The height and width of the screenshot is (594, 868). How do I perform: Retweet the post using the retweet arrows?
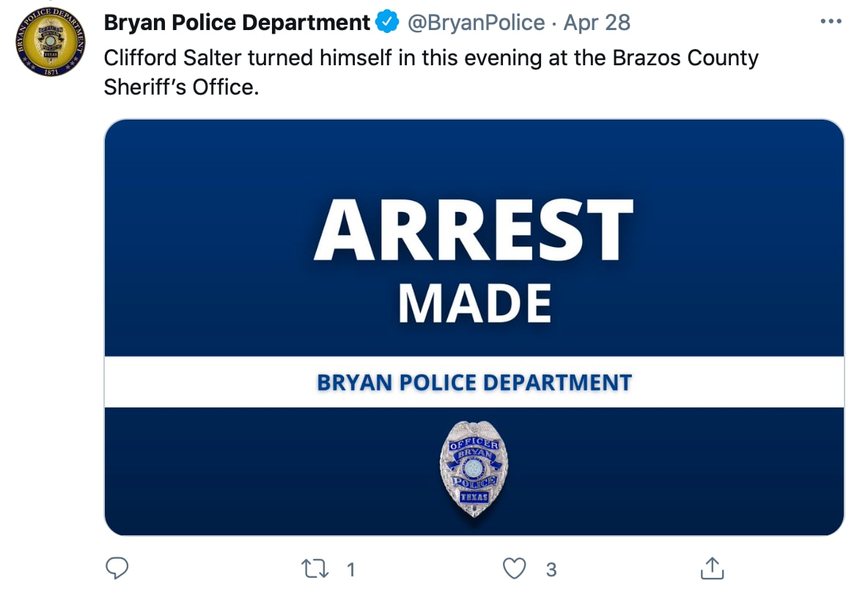pyautogui.click(x=315, y=569)
